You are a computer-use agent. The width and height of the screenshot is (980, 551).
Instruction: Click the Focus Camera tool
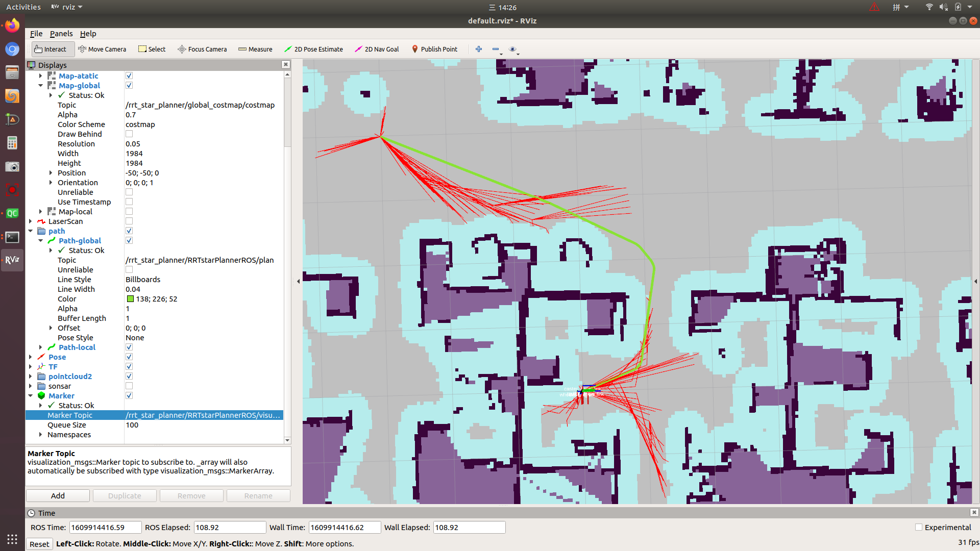pyautogui.click(x=202, y=49)
